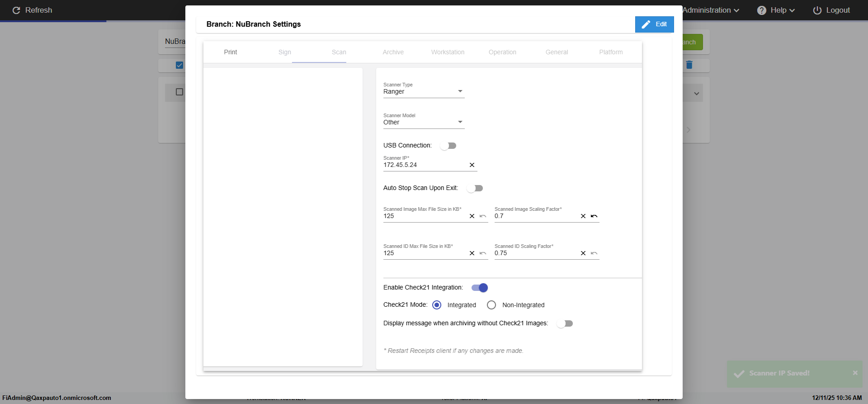The height and width of the screenshot is (404, 868).
Task: Open the Scanner Model dropdown
Action: 423,122
